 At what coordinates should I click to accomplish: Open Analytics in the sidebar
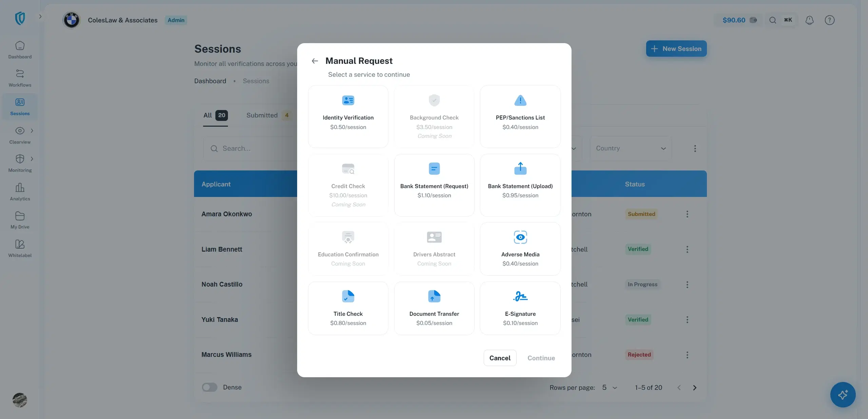pos(20,192)
